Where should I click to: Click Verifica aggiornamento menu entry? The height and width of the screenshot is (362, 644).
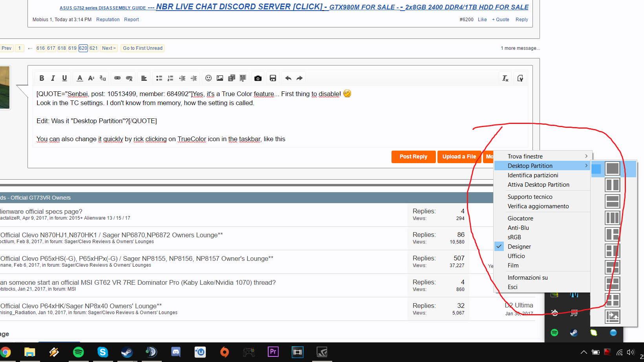[x=538, y=206]
